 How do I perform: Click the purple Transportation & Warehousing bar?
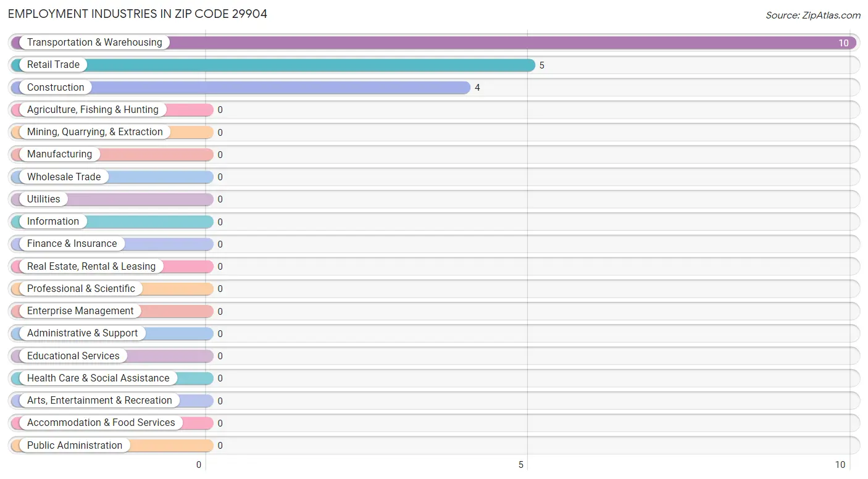[434, 43]
